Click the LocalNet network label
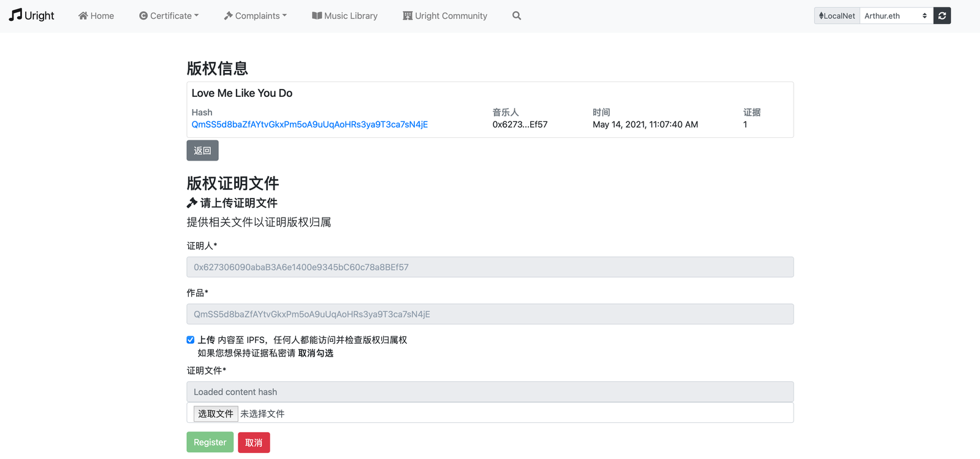Image resolution: width=980 pixels, height=459 pixels. pyautogui.click(x=837, y=16)
